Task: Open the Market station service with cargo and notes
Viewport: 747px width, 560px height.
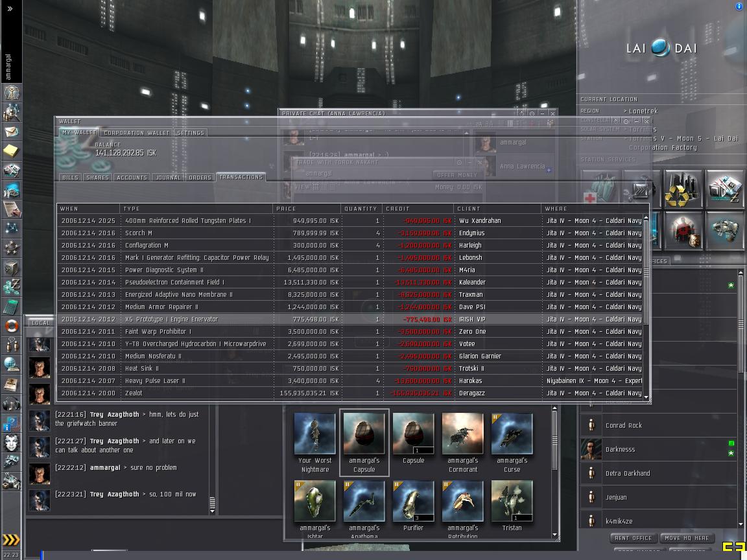Action: tap(724, 189)
